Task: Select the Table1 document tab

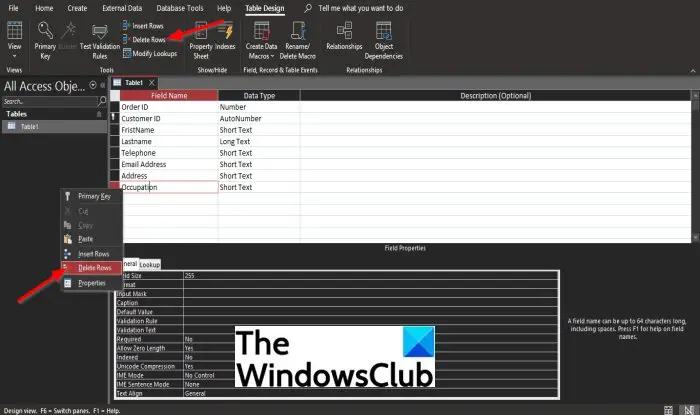Action: [133, 83]
